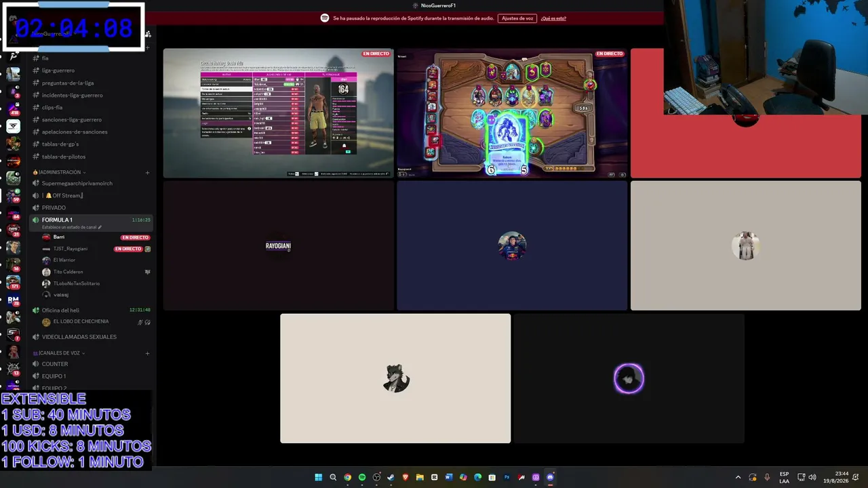868x488 pixels.
Task: Open the Windows Start menu
Action: tap(318, 477)
